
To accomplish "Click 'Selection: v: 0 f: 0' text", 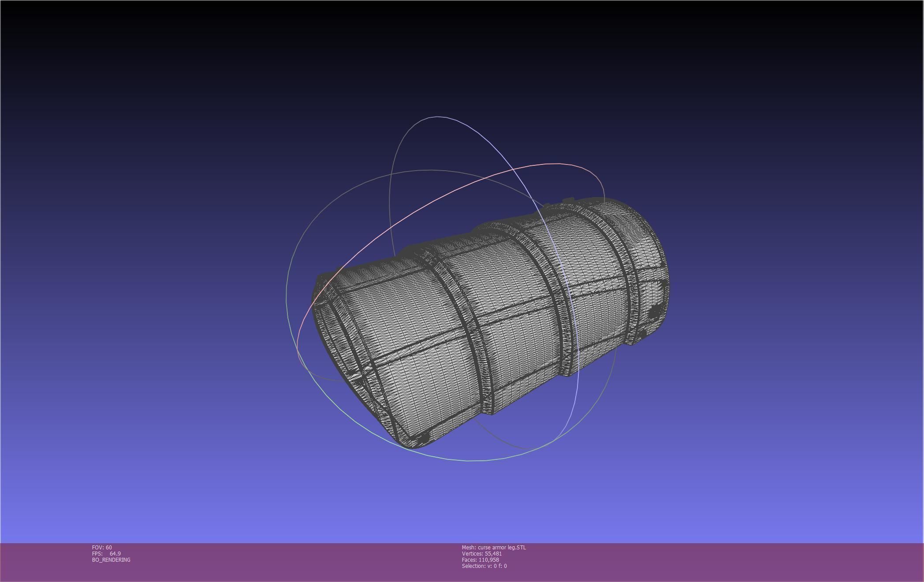I will coord(484,566).
